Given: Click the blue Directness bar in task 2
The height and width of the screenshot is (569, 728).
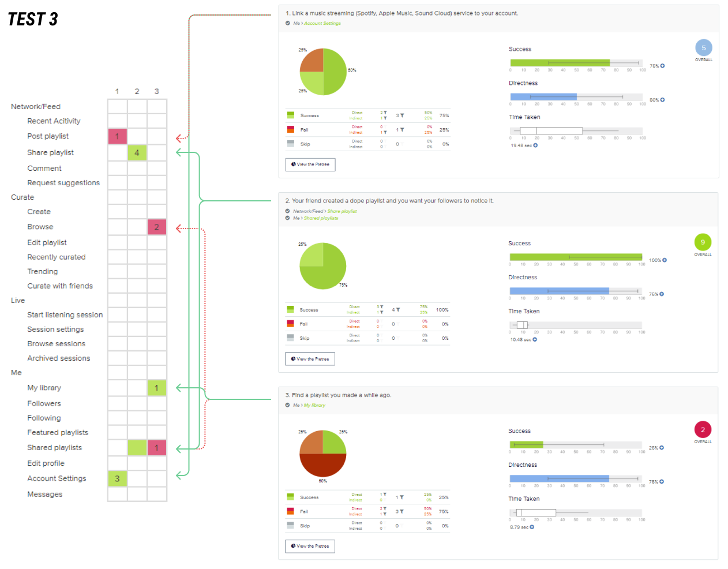Looking at the screenshot, I should (559, 291).
